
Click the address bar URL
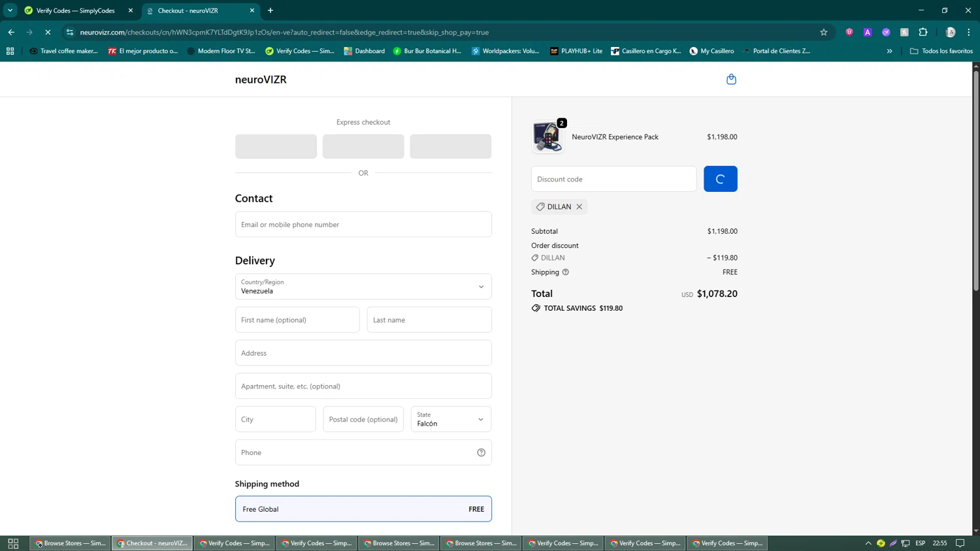point(284,32)
